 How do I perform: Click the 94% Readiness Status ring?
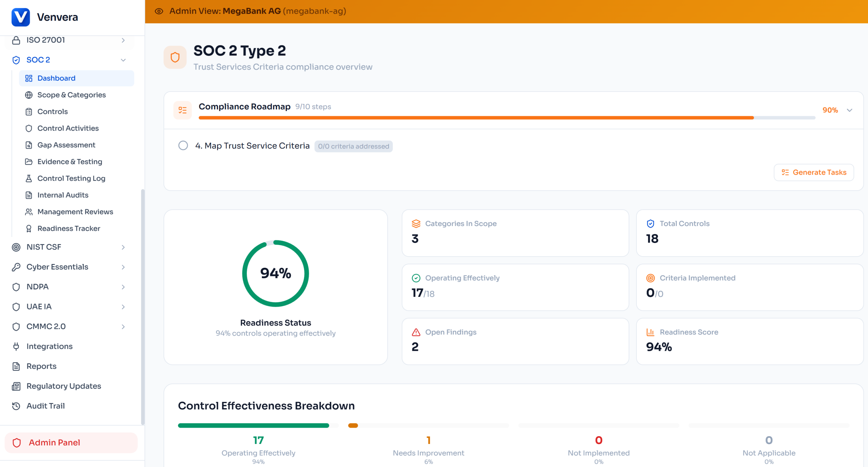pyautogui.click(x=276, y=273)
